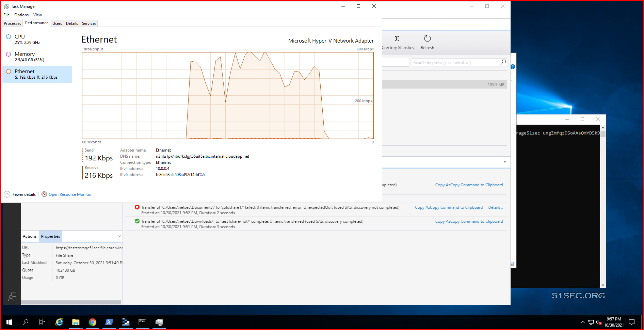
Task: Open the Options menu in Task Manager
Action: pyautogui.click(x=21, y=15)
